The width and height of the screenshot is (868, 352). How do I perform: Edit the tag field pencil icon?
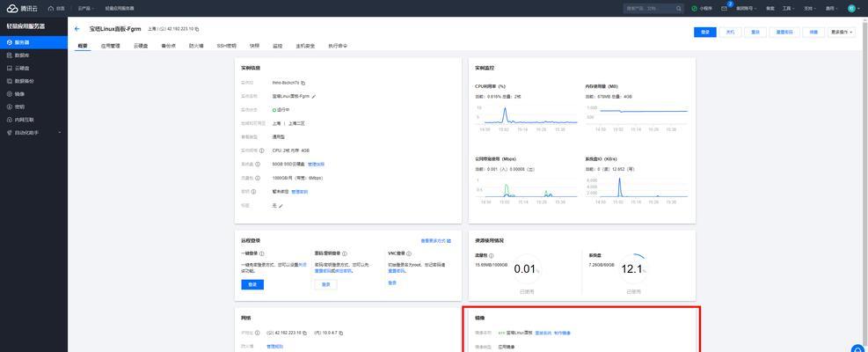(281, 205)
